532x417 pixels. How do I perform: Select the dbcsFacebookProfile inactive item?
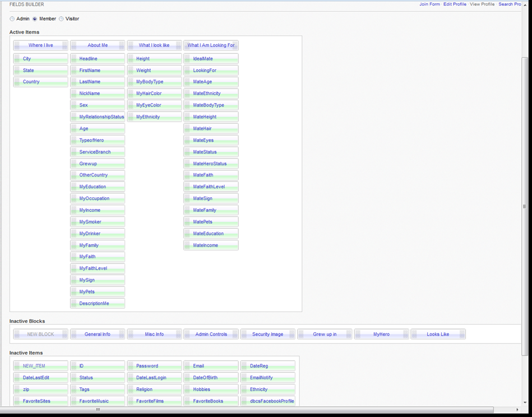[x=271, y=401]
